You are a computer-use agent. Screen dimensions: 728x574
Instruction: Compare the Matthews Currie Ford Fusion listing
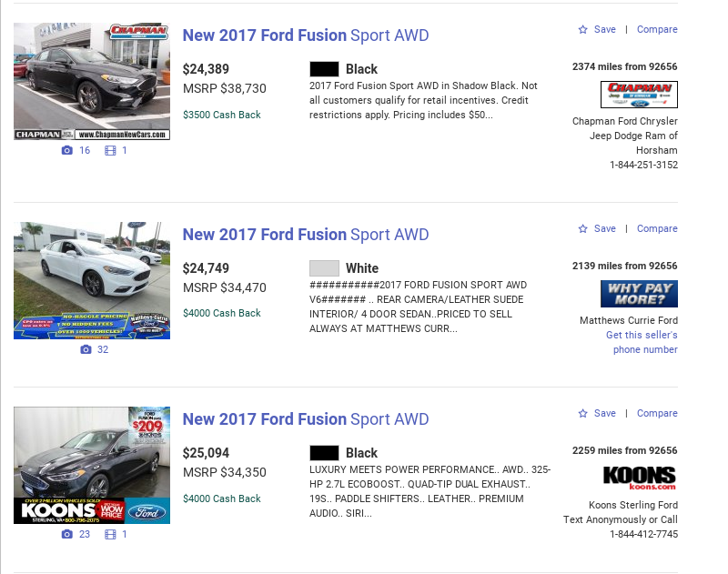point(657,228)
